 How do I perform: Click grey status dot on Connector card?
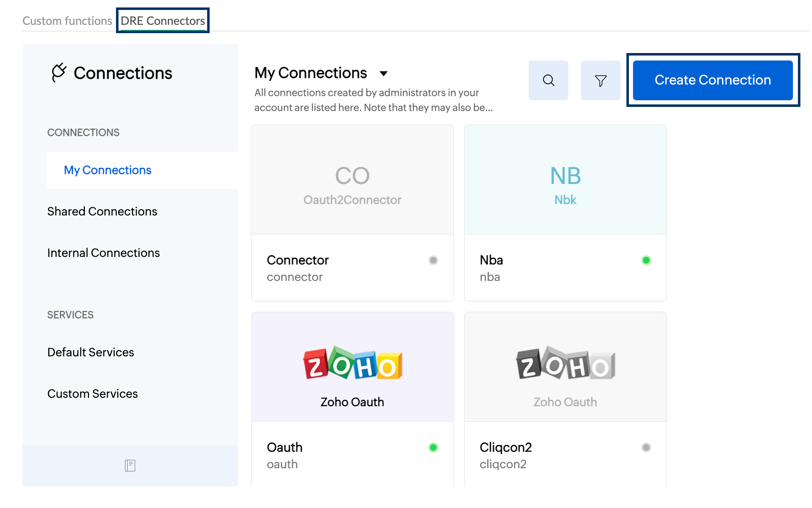(433, 260)
